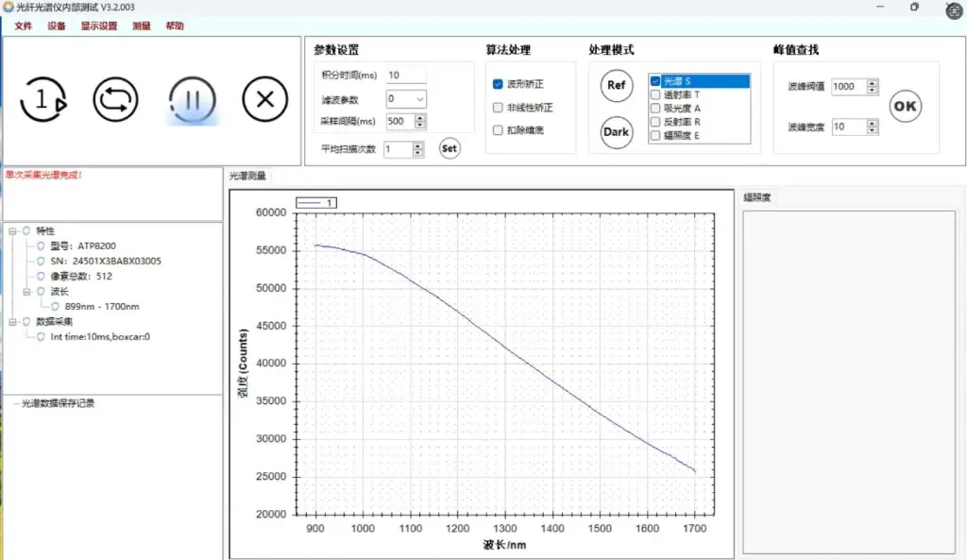Viewport: 967px width, 560px height.
Task: Check the 辐照度 E processing mode
Action: (655, 136)
